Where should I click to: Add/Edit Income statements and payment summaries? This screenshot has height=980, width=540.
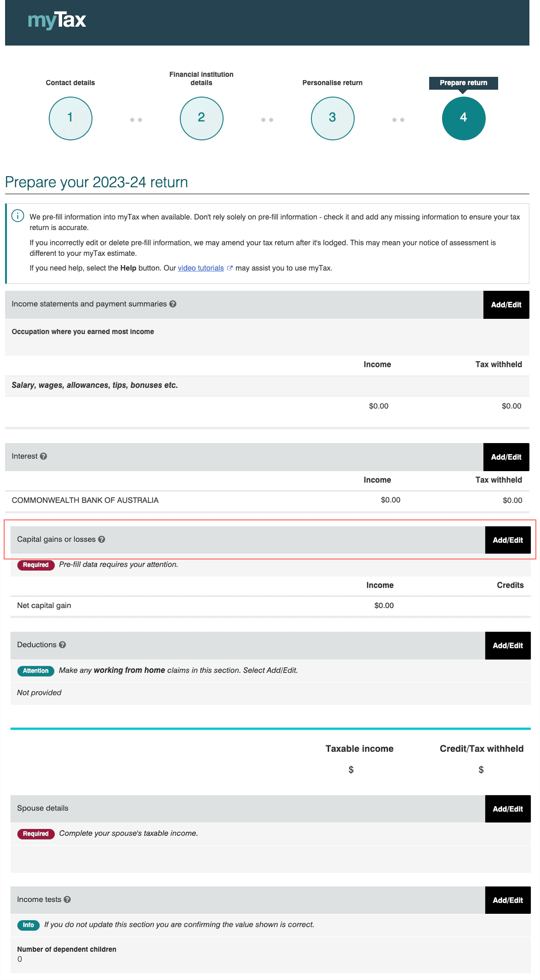pyautogui.click(x=506, y=305)
